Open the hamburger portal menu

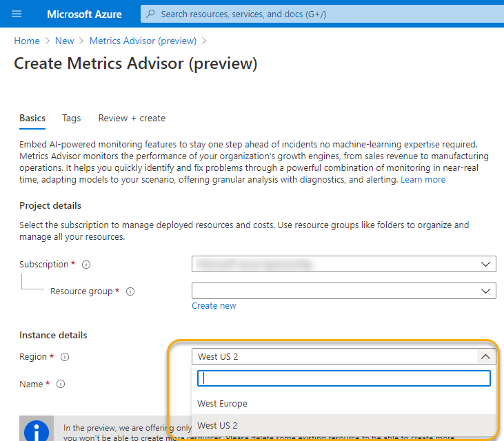[x=17, y=14]
